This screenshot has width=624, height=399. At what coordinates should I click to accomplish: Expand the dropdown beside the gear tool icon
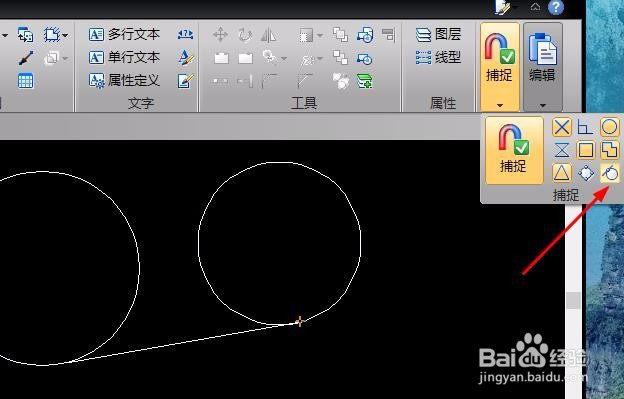284,58
